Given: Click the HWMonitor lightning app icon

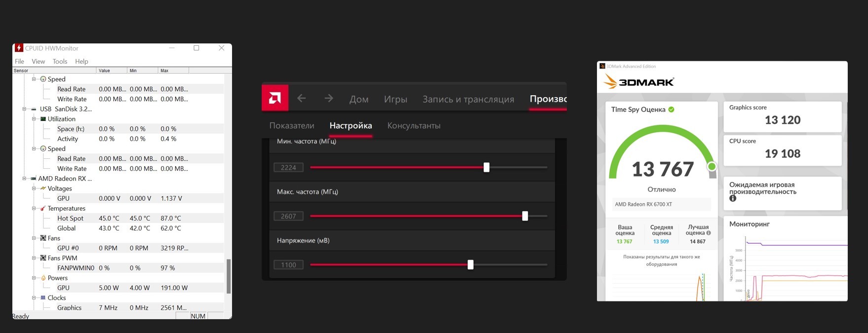Looking at the screenshot, I should click(x=19, y=48).
